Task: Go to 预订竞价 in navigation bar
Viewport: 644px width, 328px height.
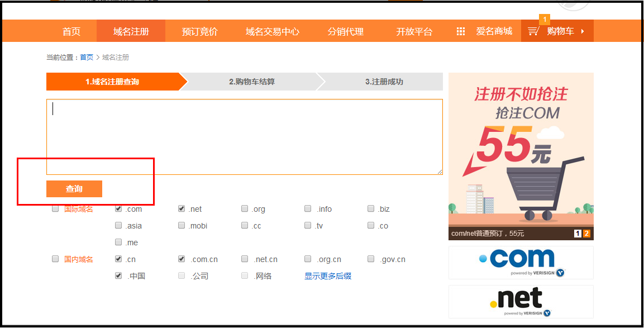Action: (199, 31)
